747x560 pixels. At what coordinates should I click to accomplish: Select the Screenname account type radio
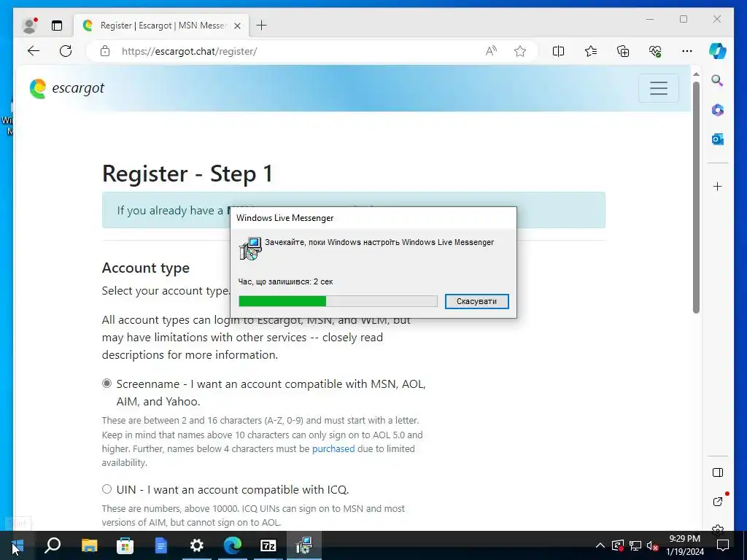click(x=107, y=384)
